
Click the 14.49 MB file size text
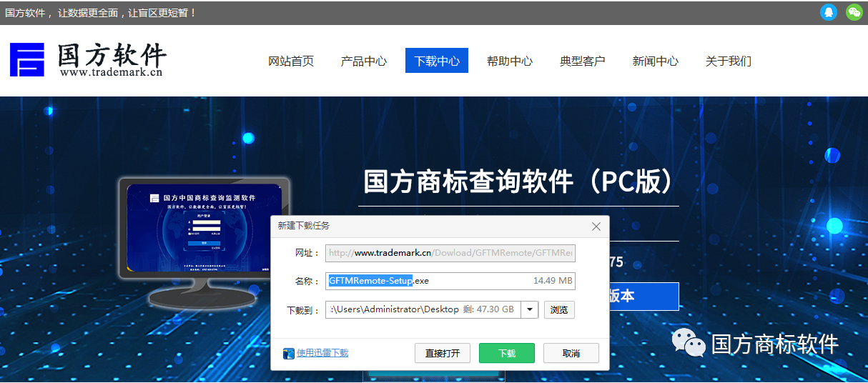pos(553,281)
